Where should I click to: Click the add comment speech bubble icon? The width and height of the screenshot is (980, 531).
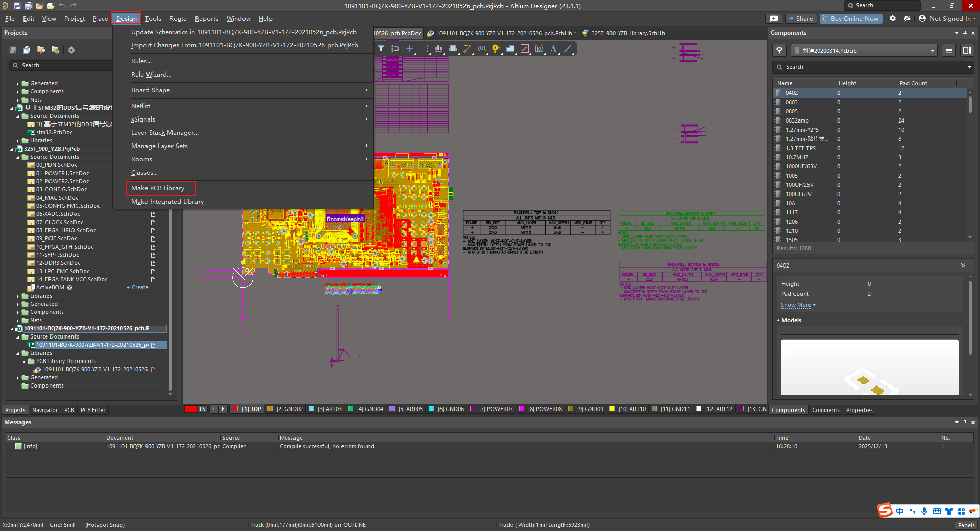point(774,18)
